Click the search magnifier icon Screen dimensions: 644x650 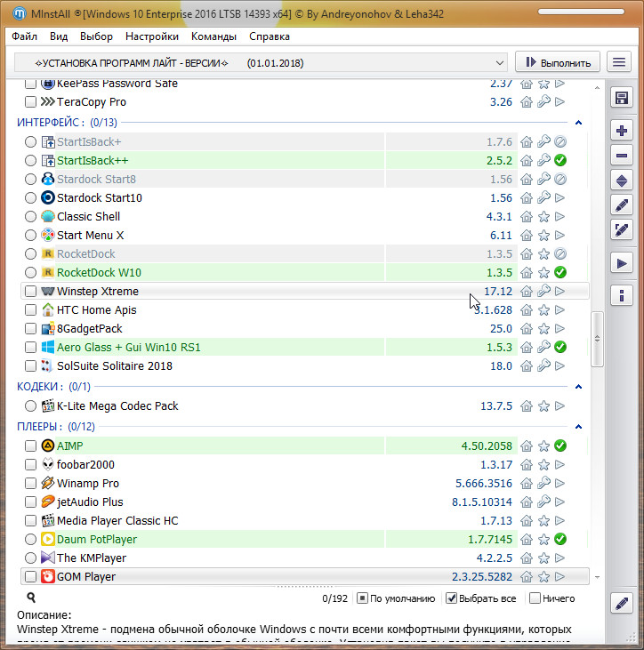pyautogui.click(x=30, y=598)
